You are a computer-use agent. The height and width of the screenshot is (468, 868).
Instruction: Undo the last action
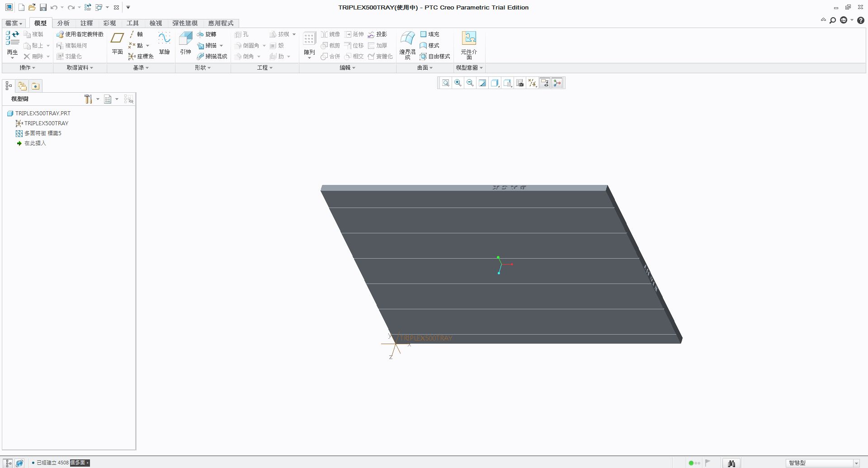[x=54, y=7]
